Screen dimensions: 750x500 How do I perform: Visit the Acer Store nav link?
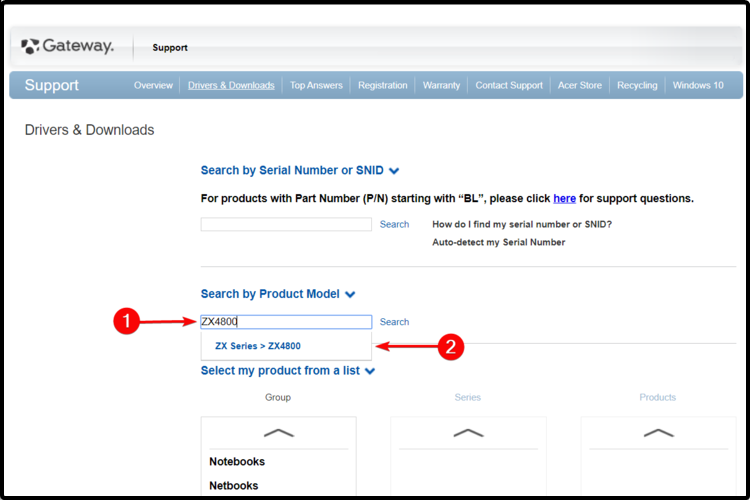point(580,85)
